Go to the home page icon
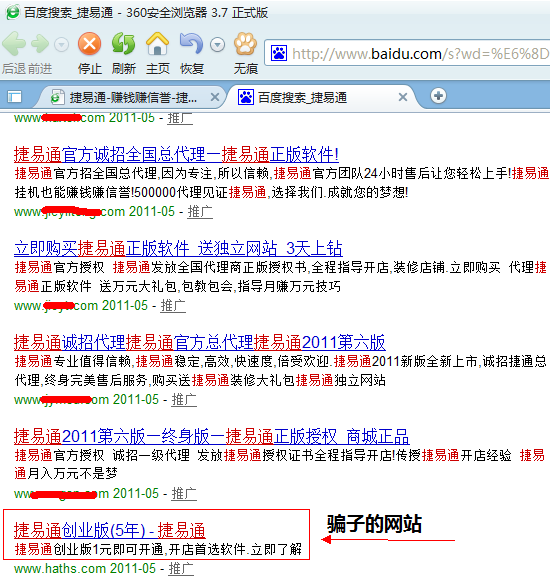 click(x=157, y=44)
